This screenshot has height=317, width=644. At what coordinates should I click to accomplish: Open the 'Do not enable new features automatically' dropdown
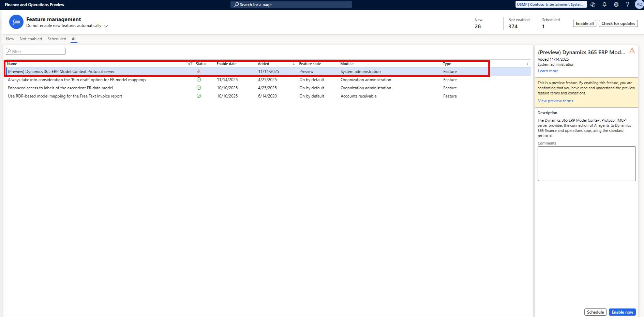pos(105,26)
